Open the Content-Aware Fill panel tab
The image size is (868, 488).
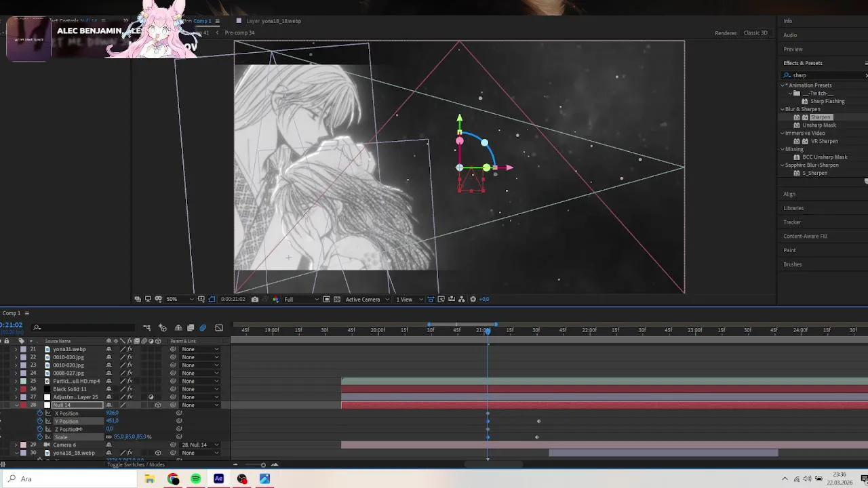click(805, 237)
